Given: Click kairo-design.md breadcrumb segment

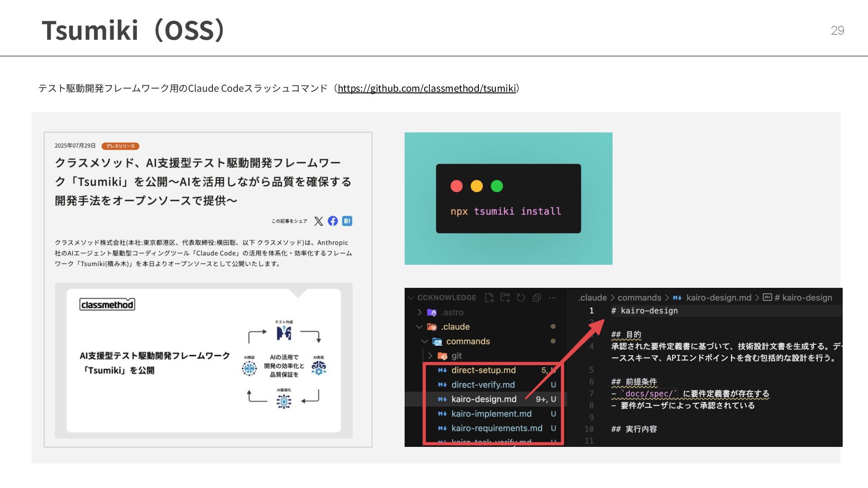Looking at the screenshot, I should tap(719, 298).
